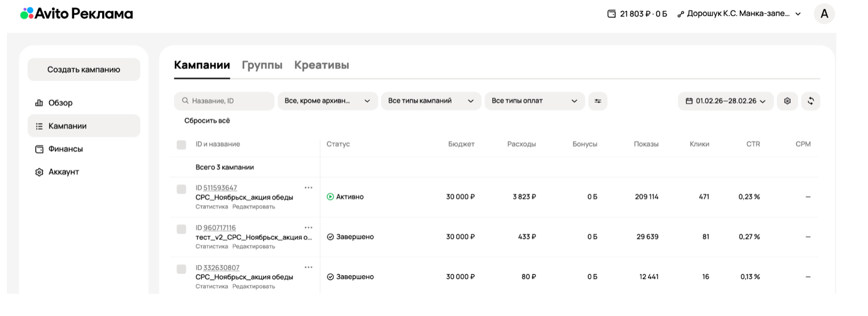Image resolution: width=868 pixels, height=316 pixels.
Task: Open the user avatar menu
Action: [824, 14]
